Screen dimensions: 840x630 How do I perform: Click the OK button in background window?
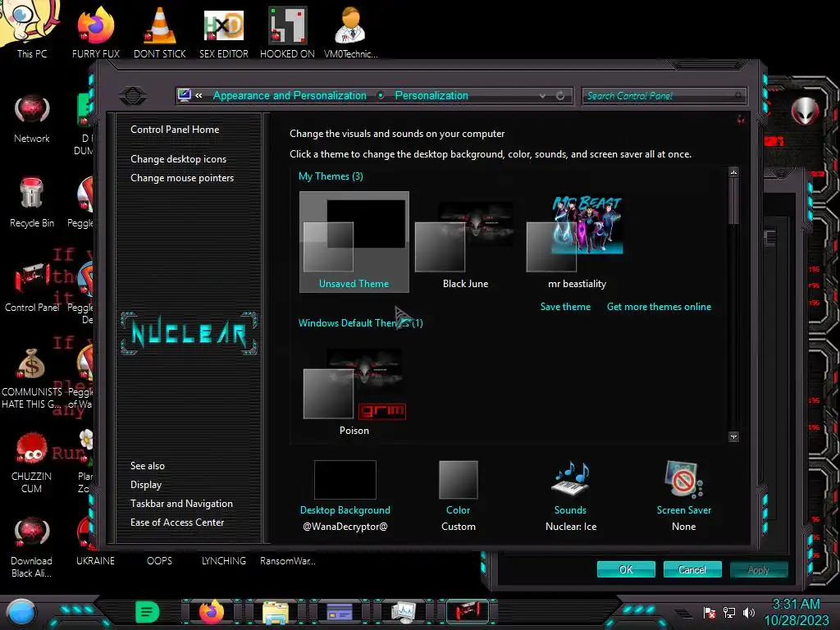click(x=626, y=569)
